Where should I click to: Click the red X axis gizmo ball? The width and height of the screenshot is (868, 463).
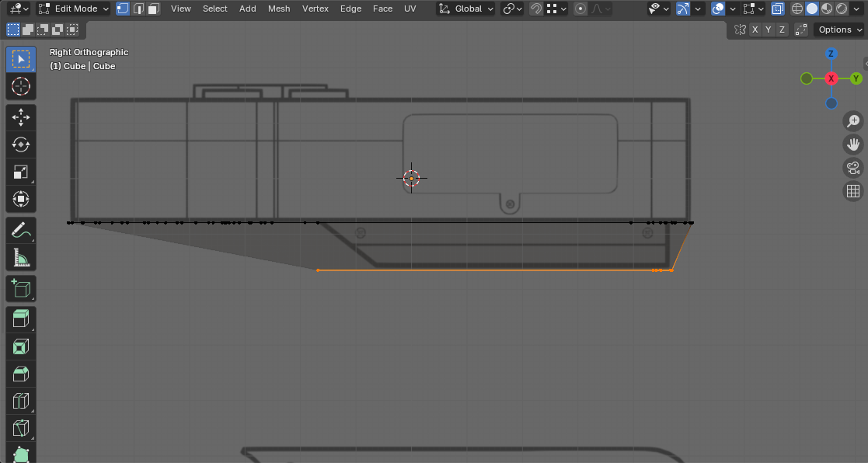coord(831,78)
